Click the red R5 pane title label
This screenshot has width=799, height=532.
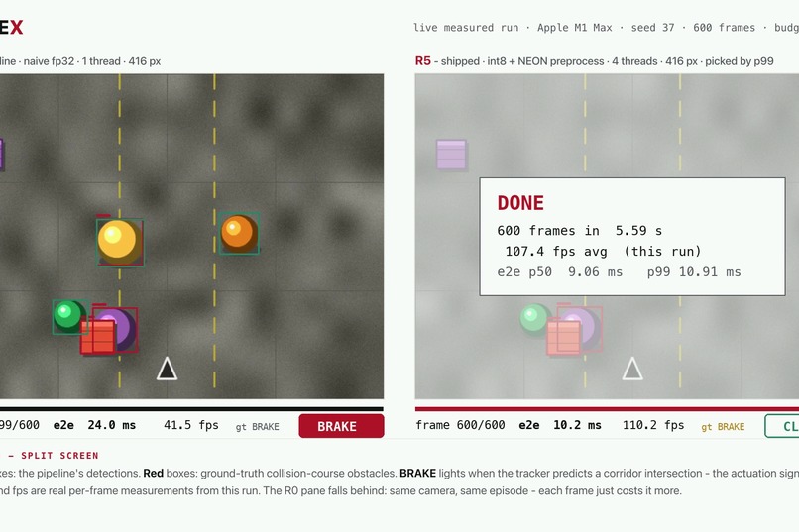click(x=423, y=61)
